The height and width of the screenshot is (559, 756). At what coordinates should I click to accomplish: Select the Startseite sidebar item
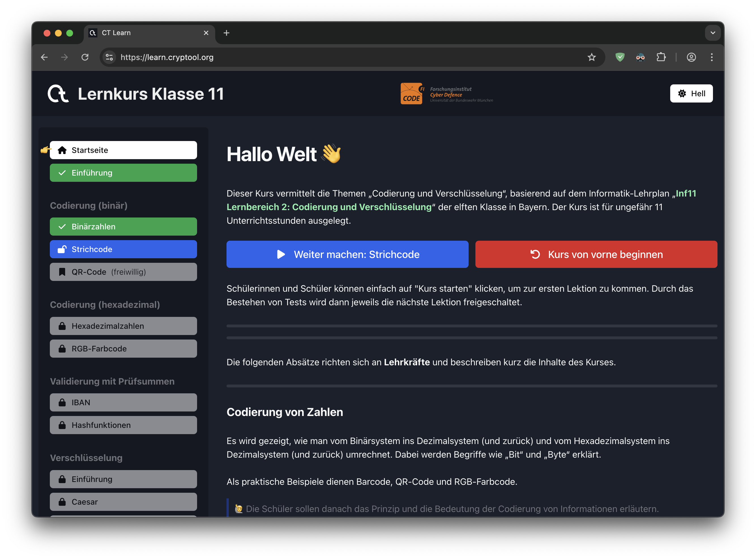(x=123, y=150)
